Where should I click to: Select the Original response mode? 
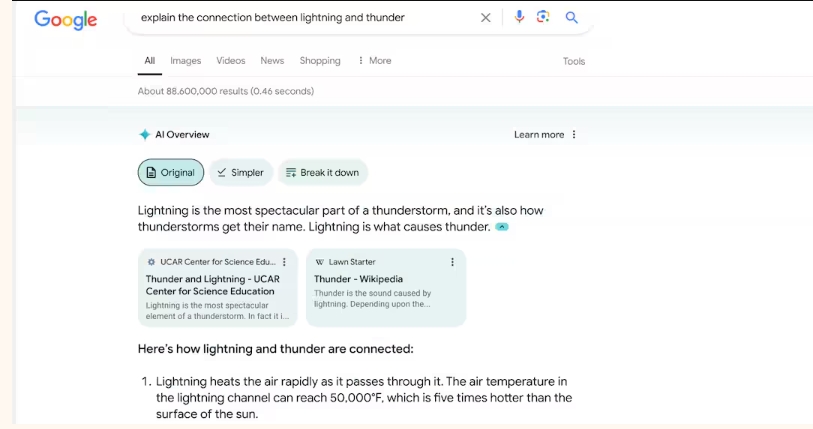[x=171, y=173]
